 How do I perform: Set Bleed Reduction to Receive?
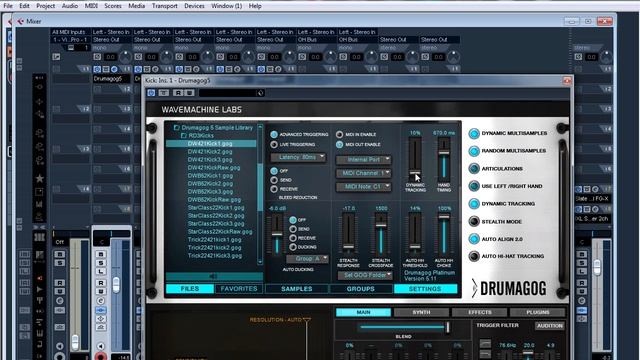coord(274,189)
